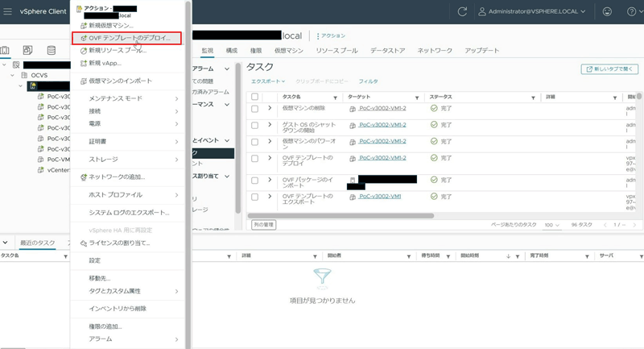The height and width of the screenshot is (349, 644).
Task: Check the OVF テンプレートのエクスポート task row
Action: tap(254, 197)
